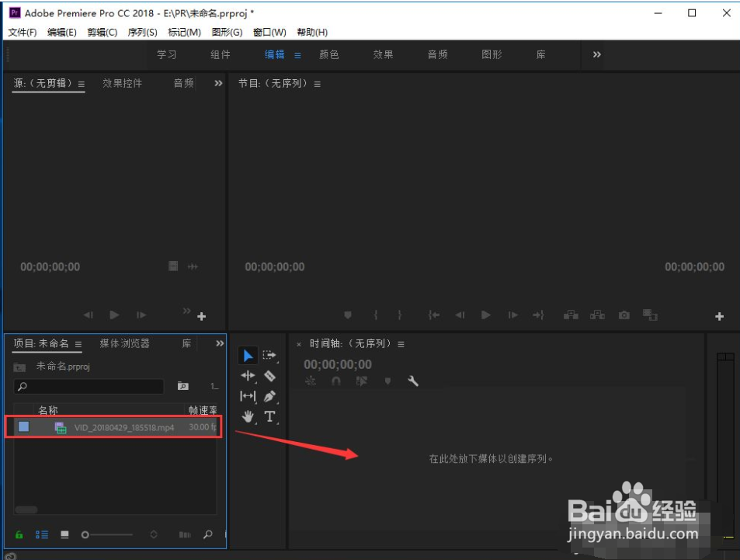The height and width of the screenshot is (560, 740).
Task: Toggle Linked Selection in timeline
Action: pyautogui.click(x=362, y=381)
